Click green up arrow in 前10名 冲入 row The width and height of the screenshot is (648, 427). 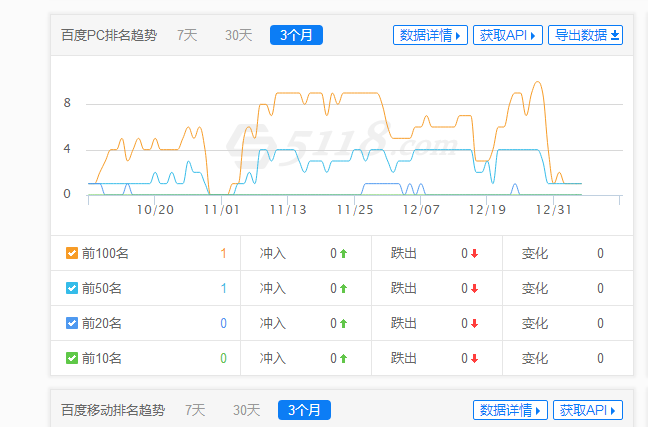[x=343, y=358]
